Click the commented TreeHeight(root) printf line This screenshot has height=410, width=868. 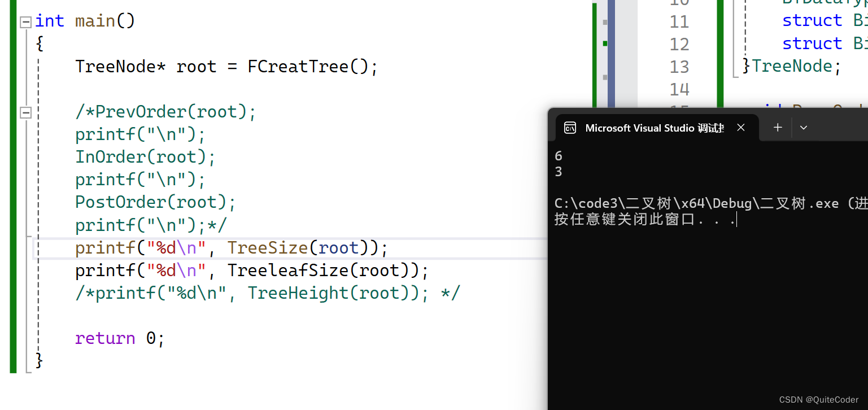(x=268, y=293)
